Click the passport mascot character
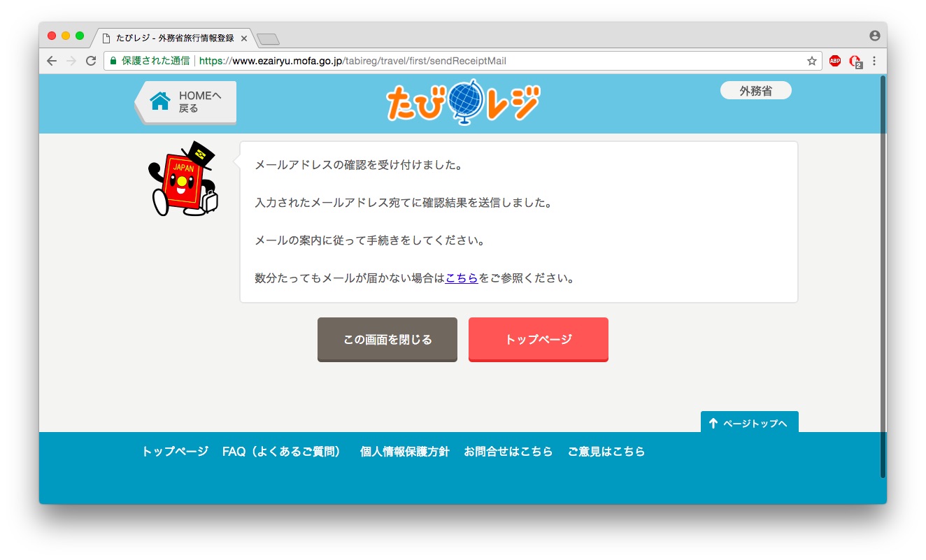The height and width of the screenshot is (560, 926). (x=183, y=179)
